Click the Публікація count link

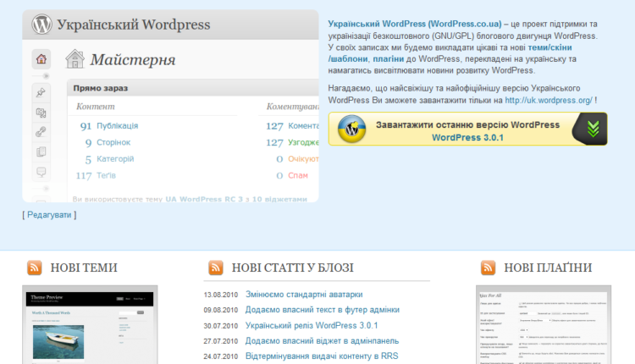pos(117,126)
